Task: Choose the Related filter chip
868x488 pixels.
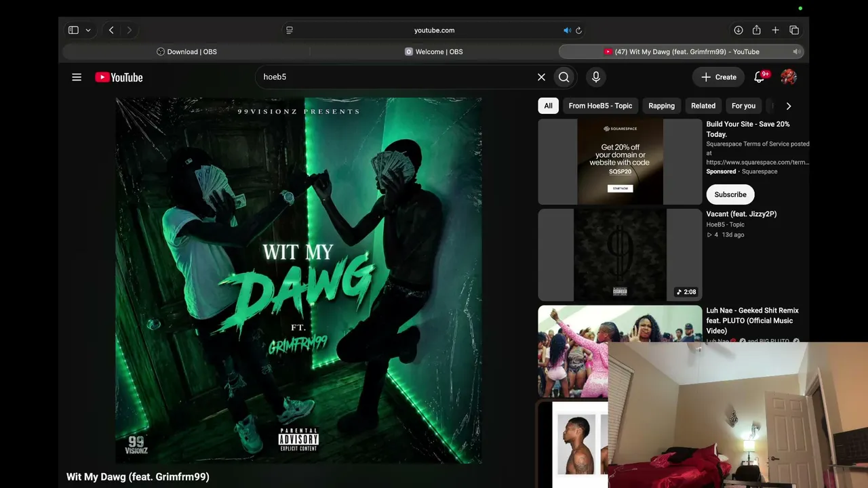Action: pos(703,106)
